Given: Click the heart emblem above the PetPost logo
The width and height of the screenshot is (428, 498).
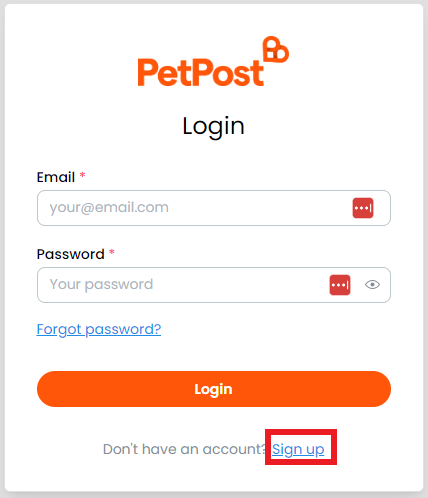Looking at the screenshot, I should 276,49.
